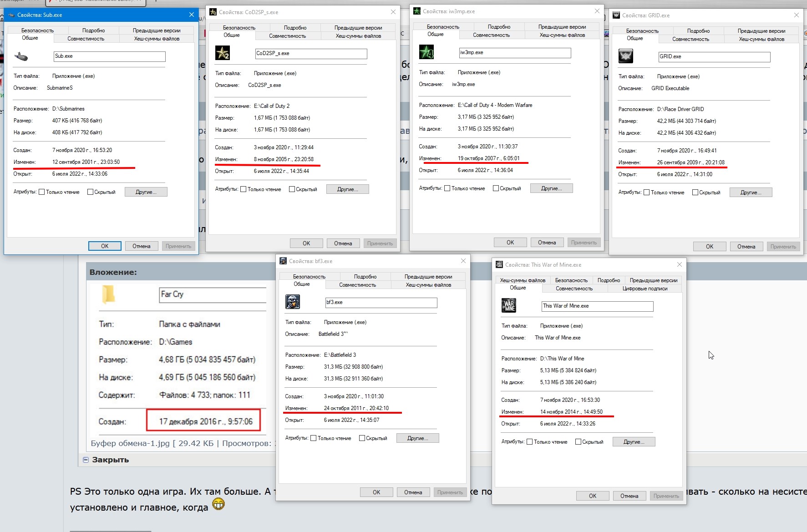Image resolution: width=807 pixels, height=532 pixels.
Task: Open Предыдущие версии tab in bf3.exe properties
Action: (x=428, y=277)
